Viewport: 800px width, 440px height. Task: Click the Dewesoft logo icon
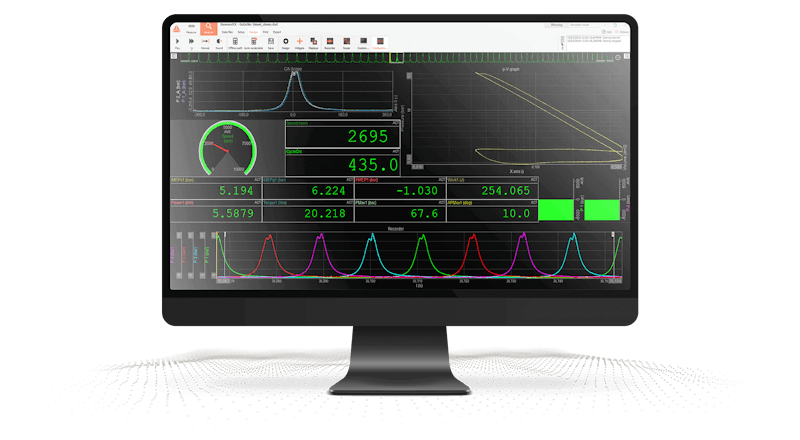(177, 29)
